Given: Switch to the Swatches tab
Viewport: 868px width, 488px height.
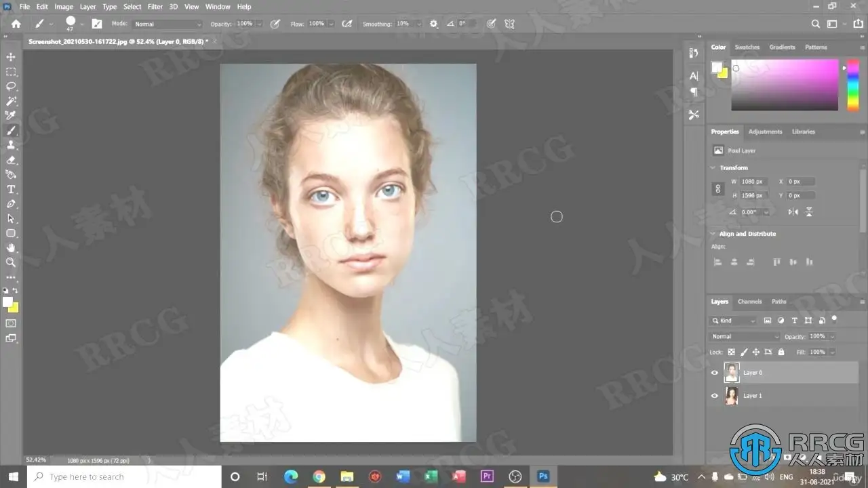Looking at the screenshot, I should click(x=747, y=47).
